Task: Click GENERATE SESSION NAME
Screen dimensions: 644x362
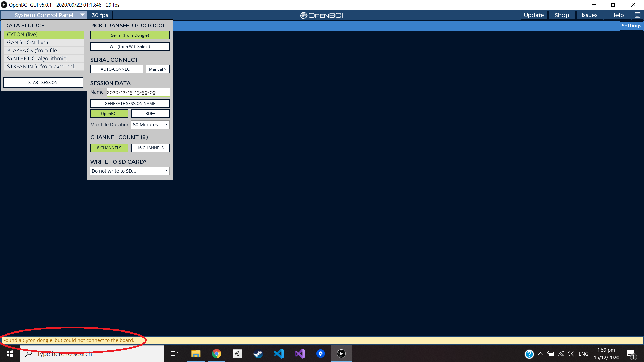Action: coord(130,104)
